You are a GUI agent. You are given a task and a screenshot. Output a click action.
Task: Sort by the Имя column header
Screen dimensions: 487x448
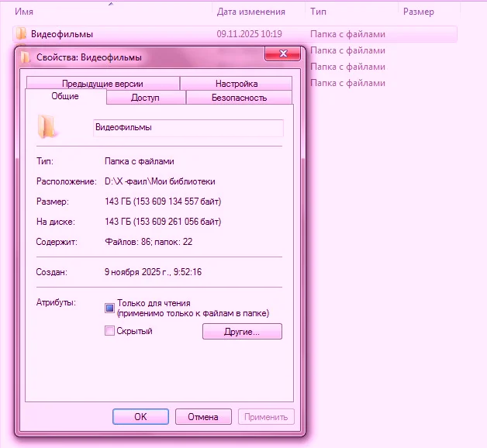(24, 12)
